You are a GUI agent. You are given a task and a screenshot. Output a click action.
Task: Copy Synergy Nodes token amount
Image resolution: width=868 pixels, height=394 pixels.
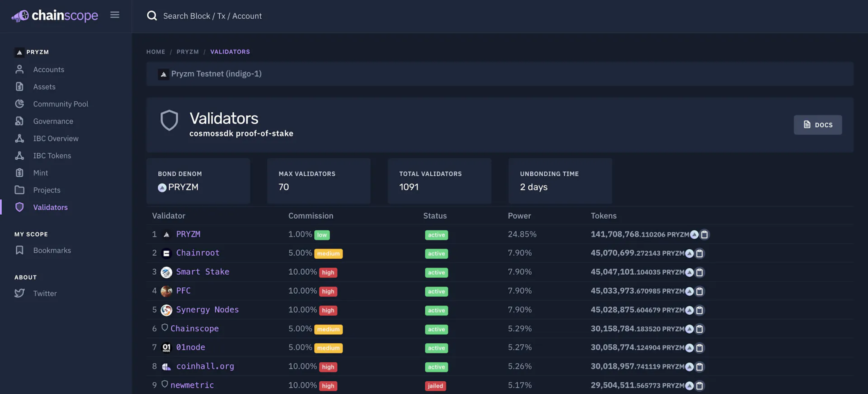click(699, 310)
